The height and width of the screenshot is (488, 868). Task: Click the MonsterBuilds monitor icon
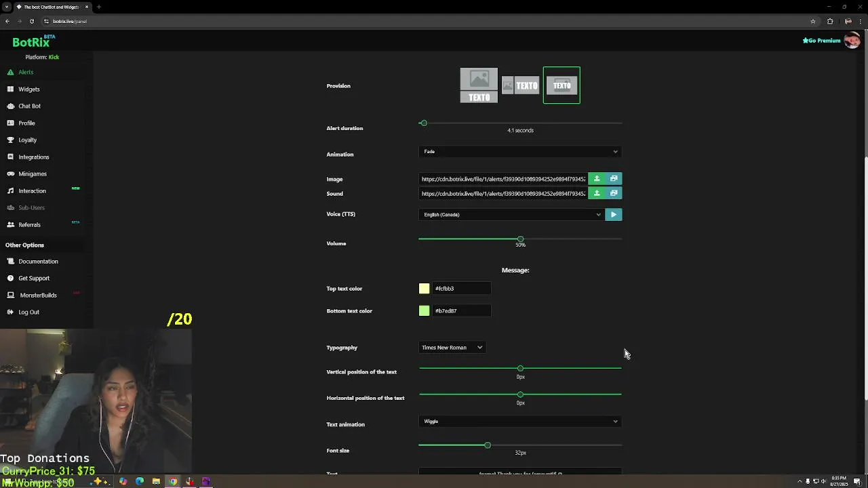click(x=11, y=295)
